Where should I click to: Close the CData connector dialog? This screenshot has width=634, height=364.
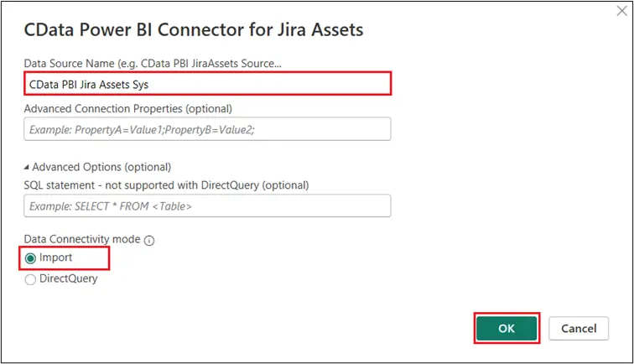point(620,12)
